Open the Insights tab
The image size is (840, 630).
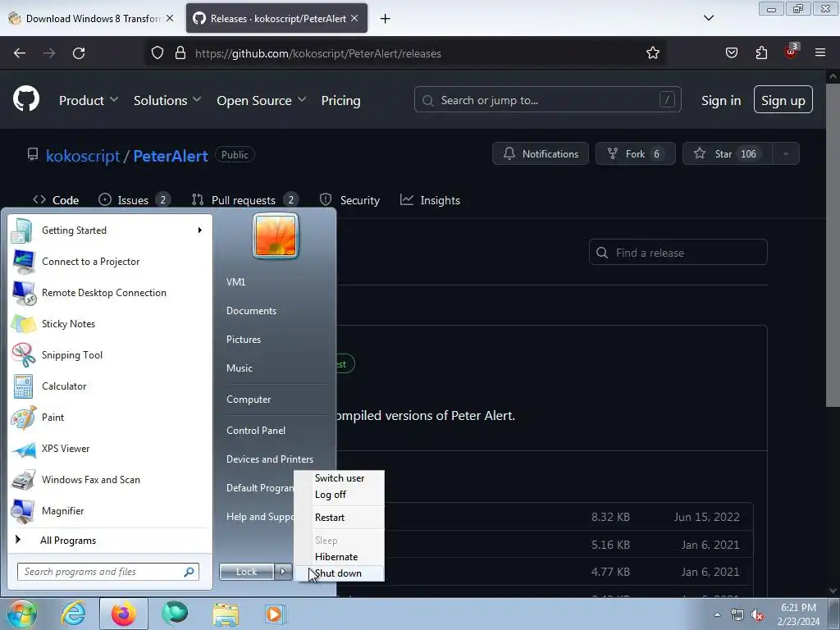(430, 200)
